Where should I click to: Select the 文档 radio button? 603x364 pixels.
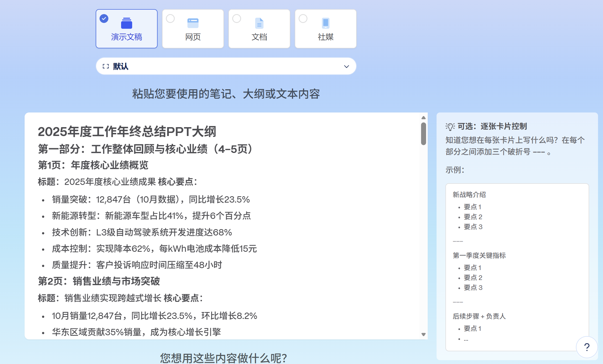pyautogui.click(x=236, y=18)
